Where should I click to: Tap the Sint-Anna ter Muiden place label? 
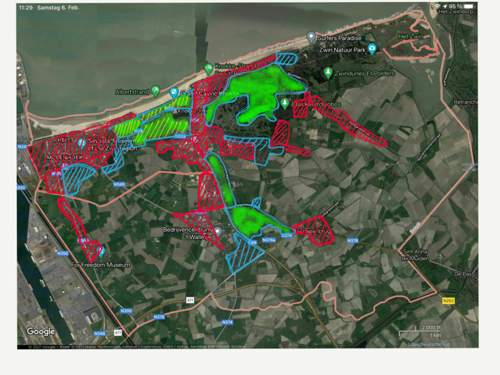414,255
